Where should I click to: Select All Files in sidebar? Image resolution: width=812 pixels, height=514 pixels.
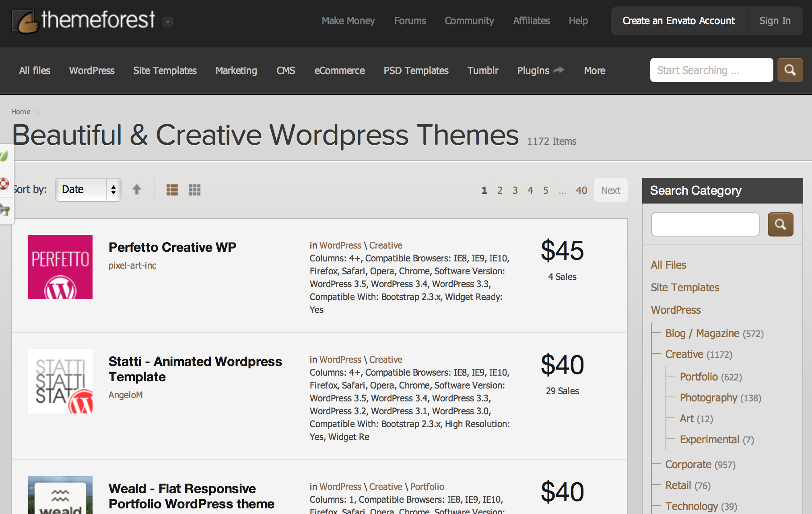coord(668,265)
